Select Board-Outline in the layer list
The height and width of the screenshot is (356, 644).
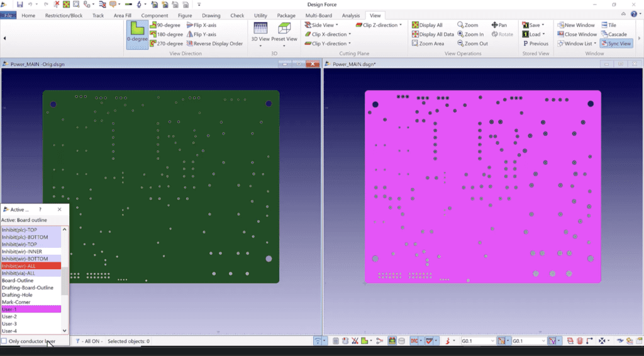tap(31, 281)
